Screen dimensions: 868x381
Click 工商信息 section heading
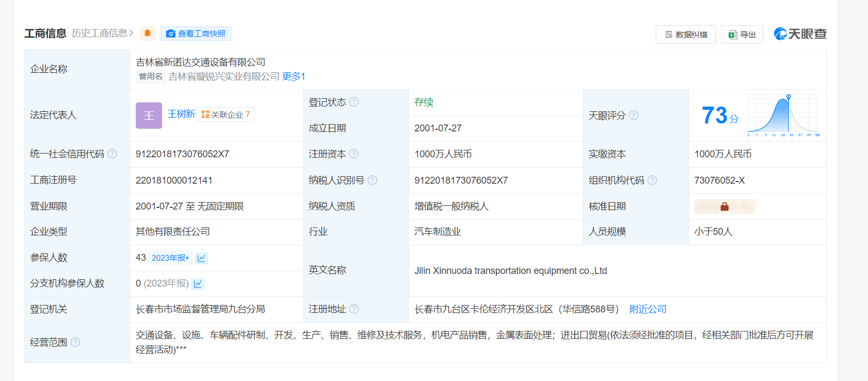pyautogui.click(x=45, y=33)
